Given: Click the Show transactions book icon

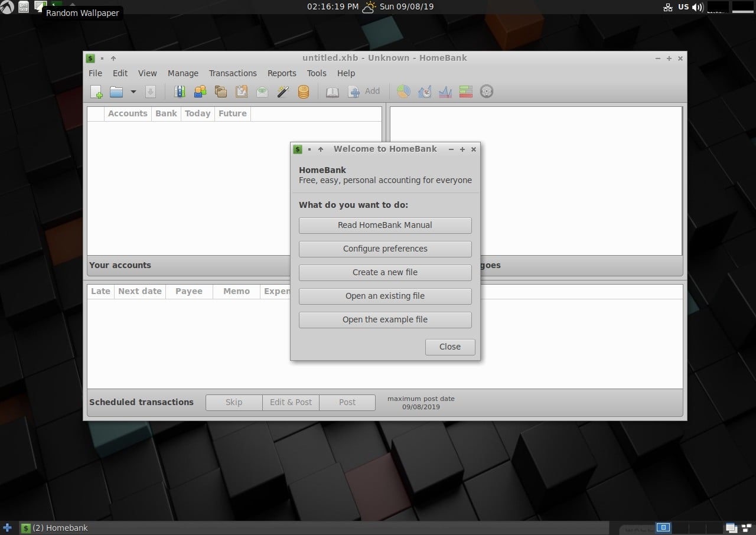Looking at the screenshot, I should (333, 92).
